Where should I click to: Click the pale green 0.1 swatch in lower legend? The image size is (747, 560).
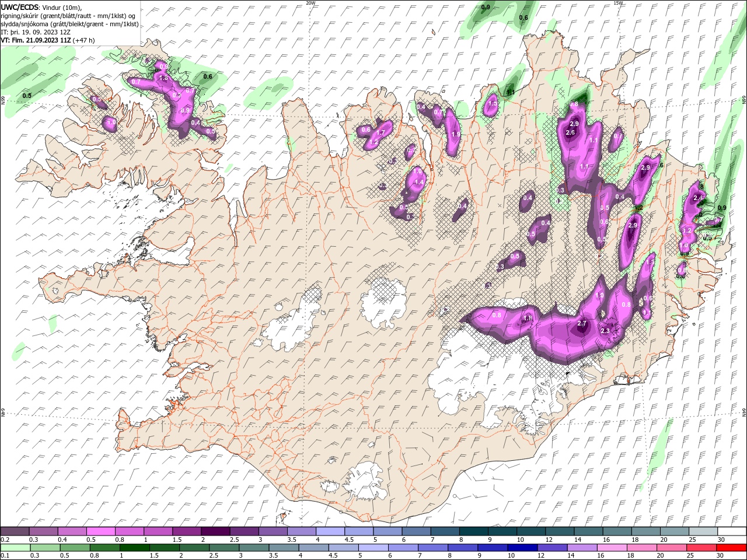(15, 547)
